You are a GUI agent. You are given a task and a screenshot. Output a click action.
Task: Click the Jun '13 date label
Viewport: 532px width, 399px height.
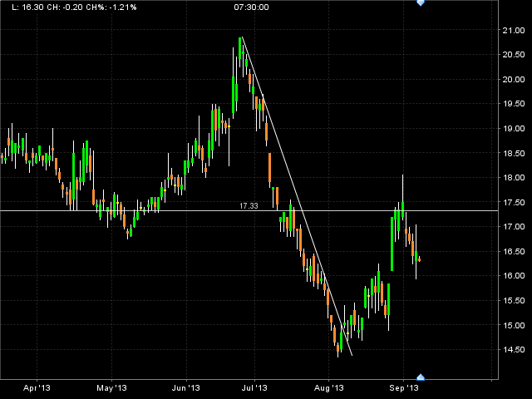pos(186,388)
